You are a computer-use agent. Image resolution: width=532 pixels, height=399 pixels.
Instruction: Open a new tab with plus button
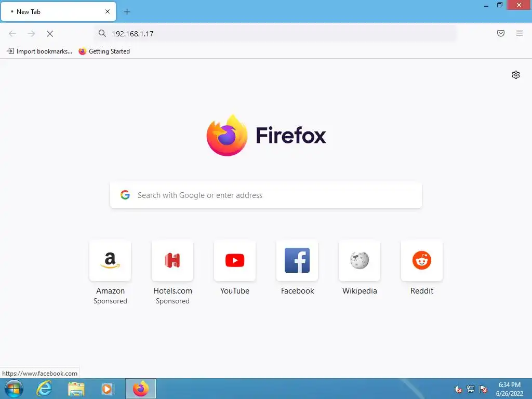click(x=127, y=12)
